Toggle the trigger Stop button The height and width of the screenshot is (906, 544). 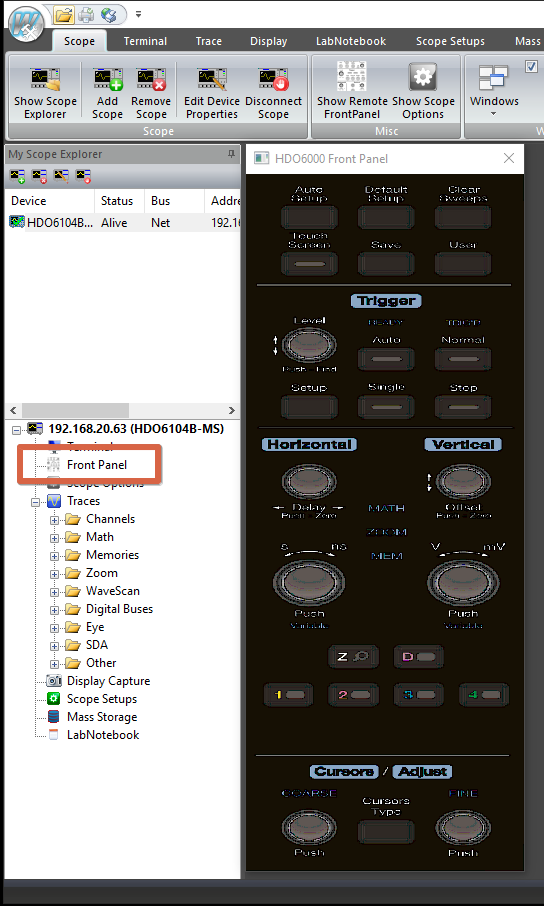point(463,407)
